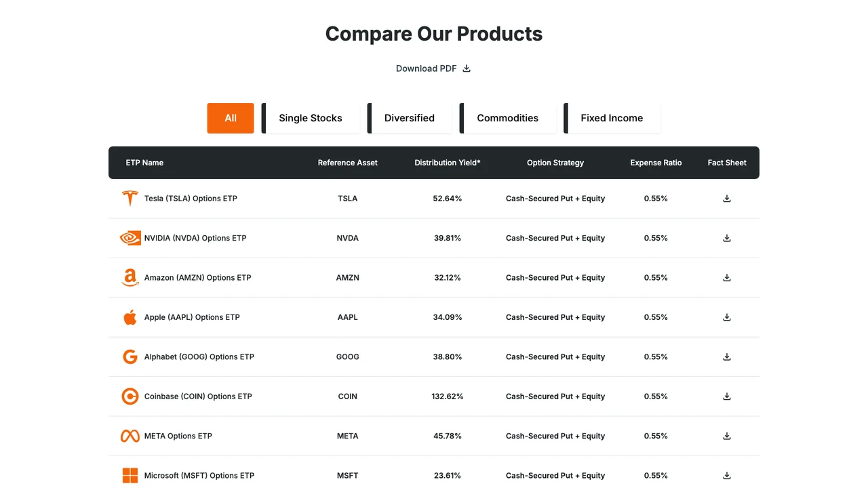Viewport: 868px width, 488px height.
Task: Click the NVDA reference asset cell
Action: click(348, 238)
